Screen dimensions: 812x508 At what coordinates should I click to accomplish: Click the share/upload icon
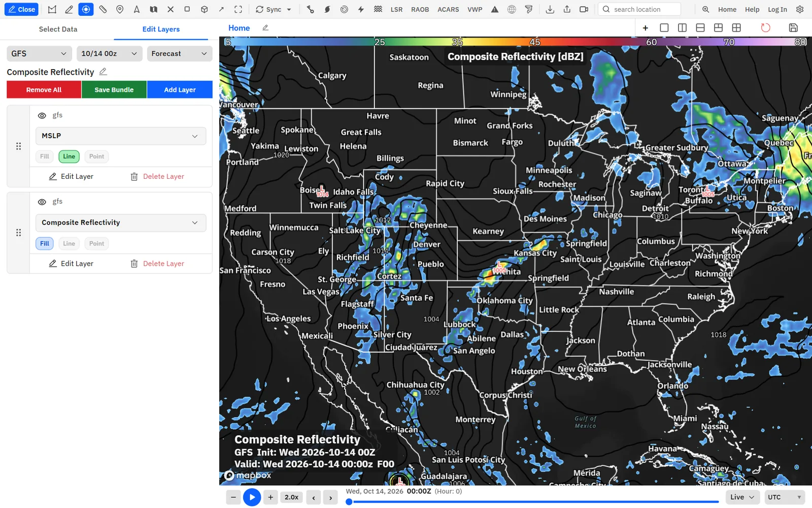[567, 9]
